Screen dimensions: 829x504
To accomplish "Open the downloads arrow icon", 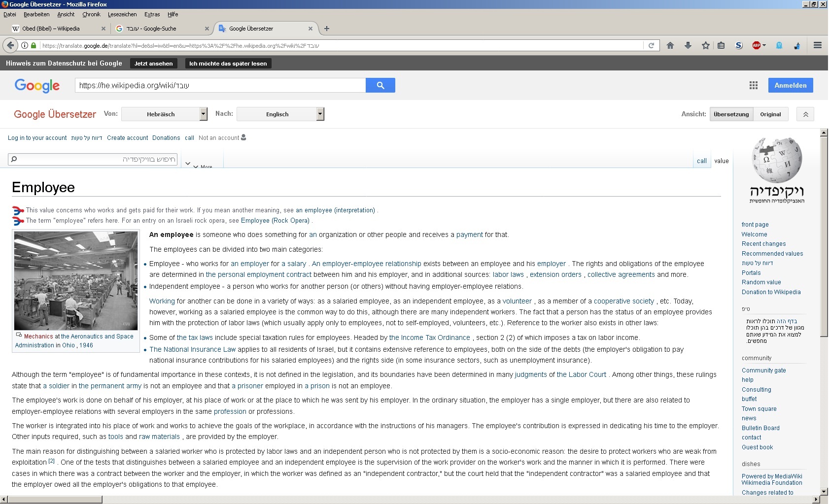I will 688,45.
